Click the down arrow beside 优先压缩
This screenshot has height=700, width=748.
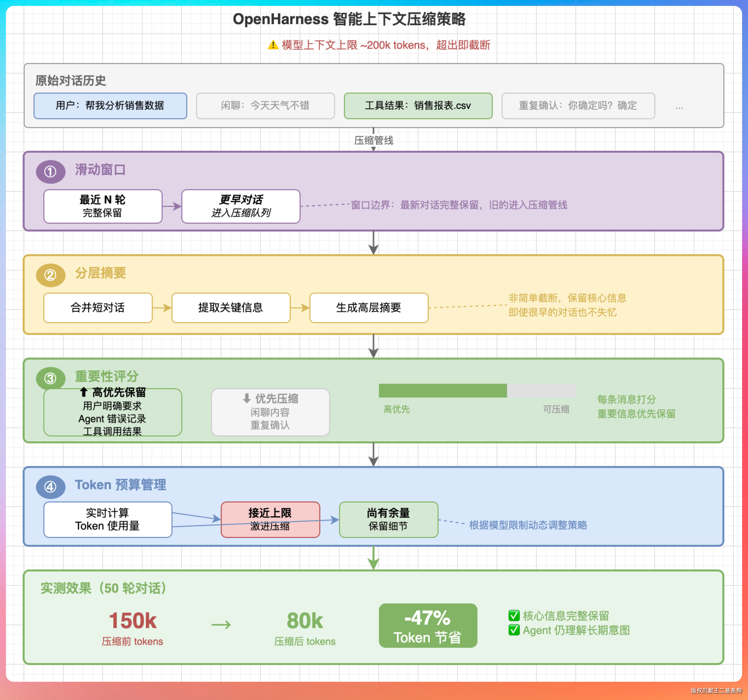[247, 398]
